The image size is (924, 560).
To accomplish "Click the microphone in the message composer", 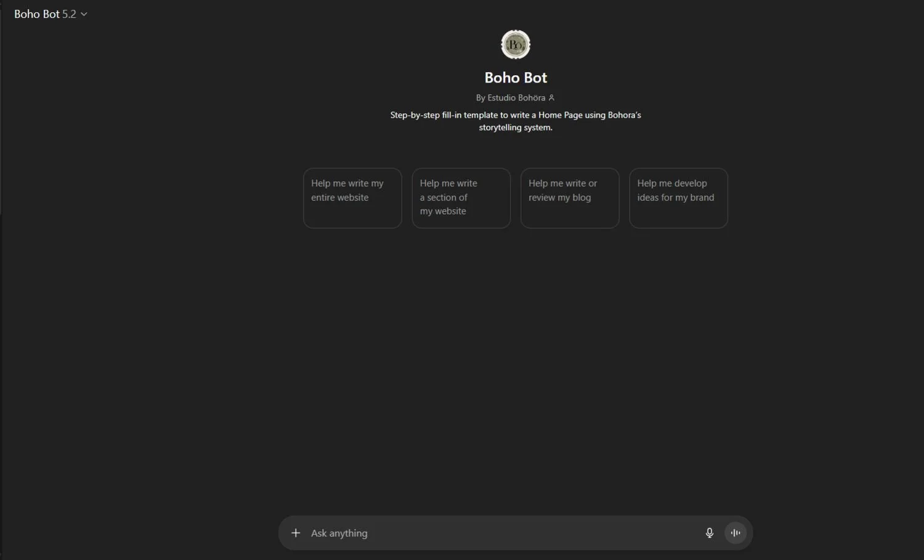I will click(710, 532).
